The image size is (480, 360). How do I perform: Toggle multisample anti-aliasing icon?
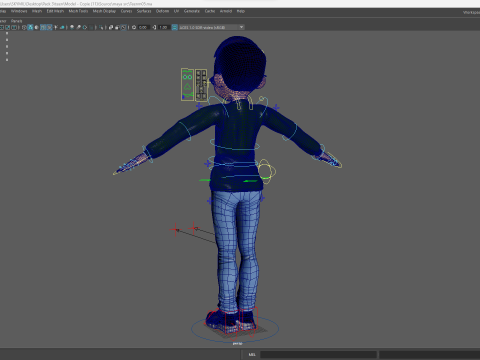click(x=85, y=27)
